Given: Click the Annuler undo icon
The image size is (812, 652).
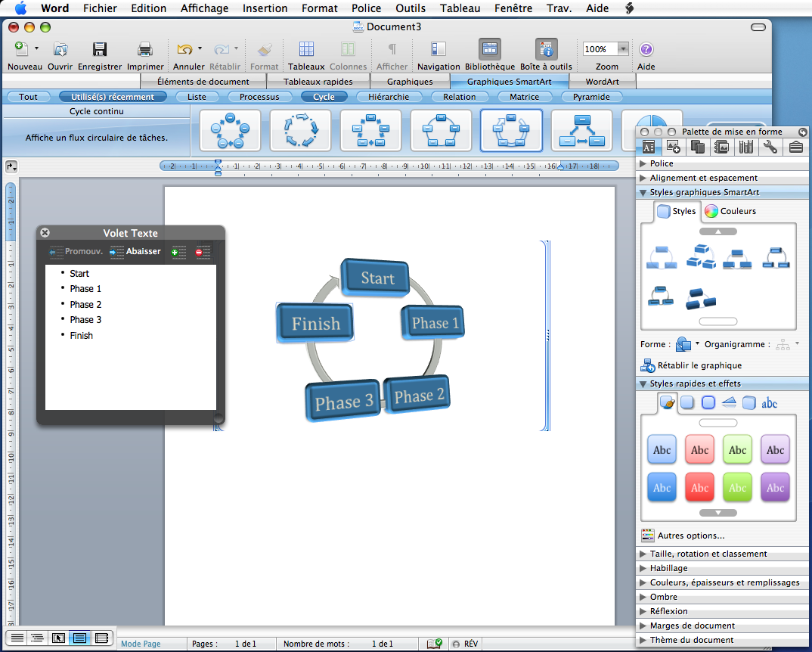Looking at the screenshot, I should (x=185, y=49).
